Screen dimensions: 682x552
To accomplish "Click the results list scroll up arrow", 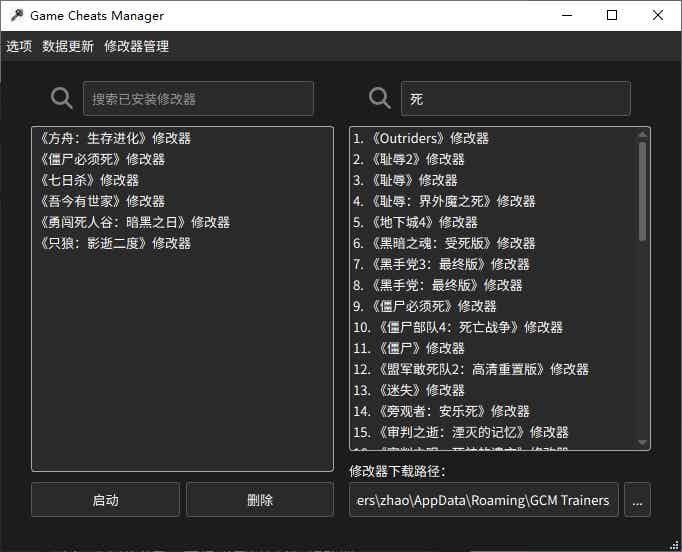I will point(642,135).
